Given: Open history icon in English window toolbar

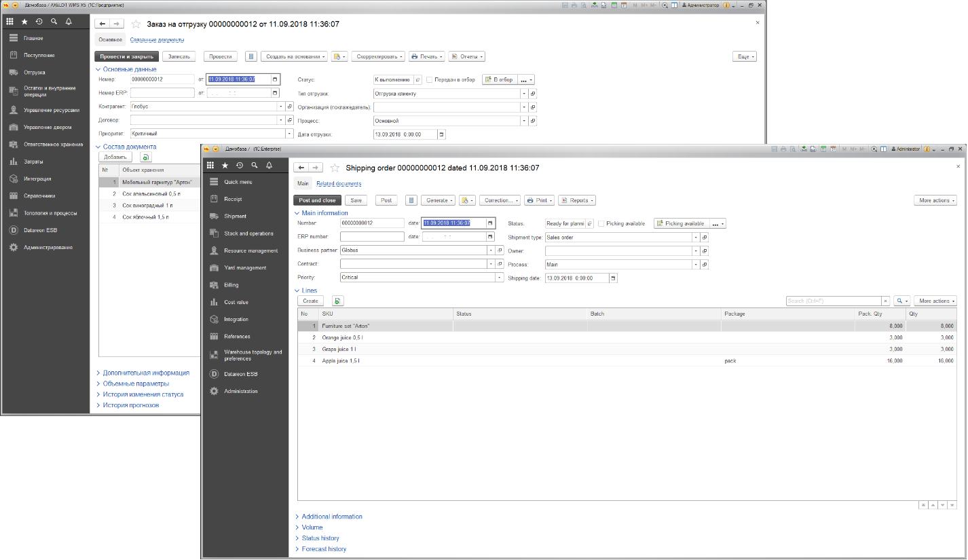Looking at the screenshot, I should [240, 165].
